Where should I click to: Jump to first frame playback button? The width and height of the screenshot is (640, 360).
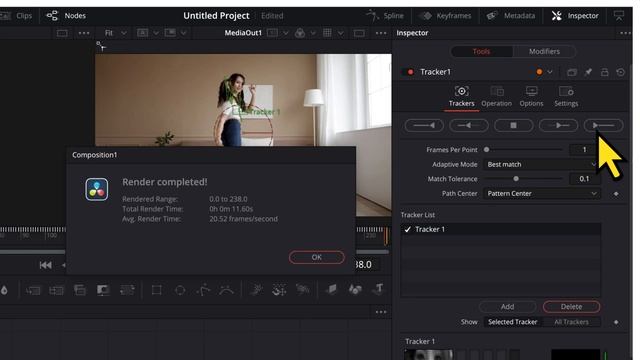pyautogui.click(x=45, y=265)
